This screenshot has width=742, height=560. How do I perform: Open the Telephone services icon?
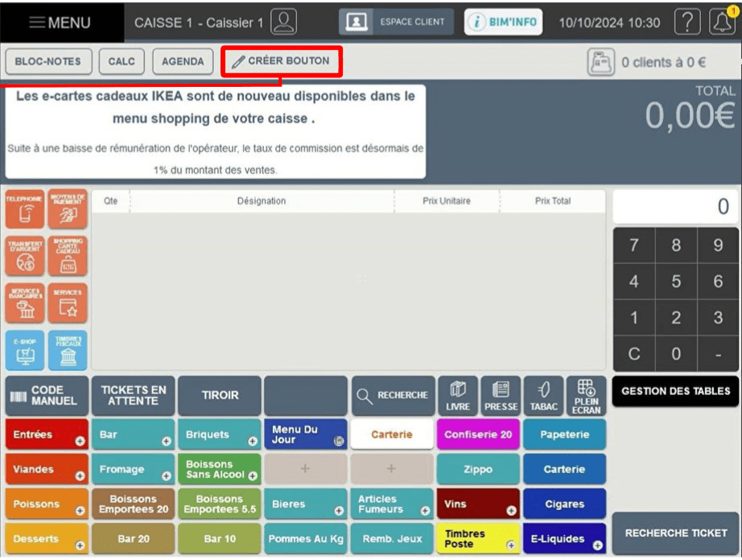click(25, 209)
